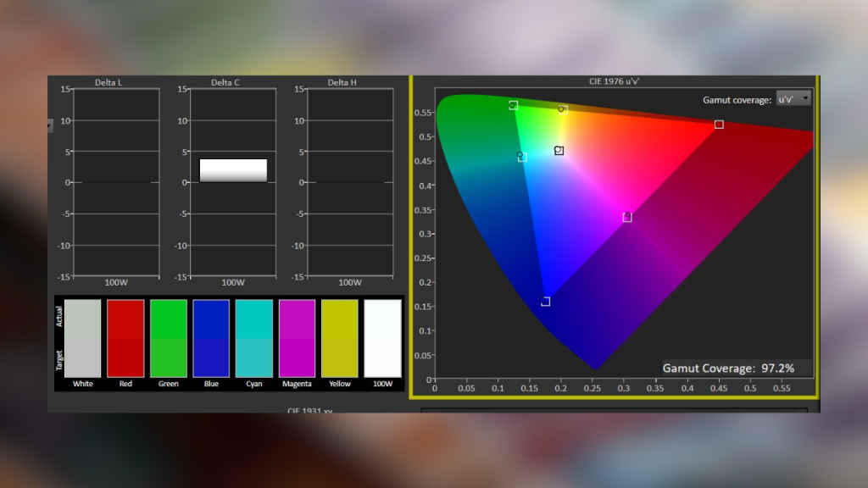Select the white point marker on CIE chart
This screenshot has width=868, height=488.
point(559,151)
